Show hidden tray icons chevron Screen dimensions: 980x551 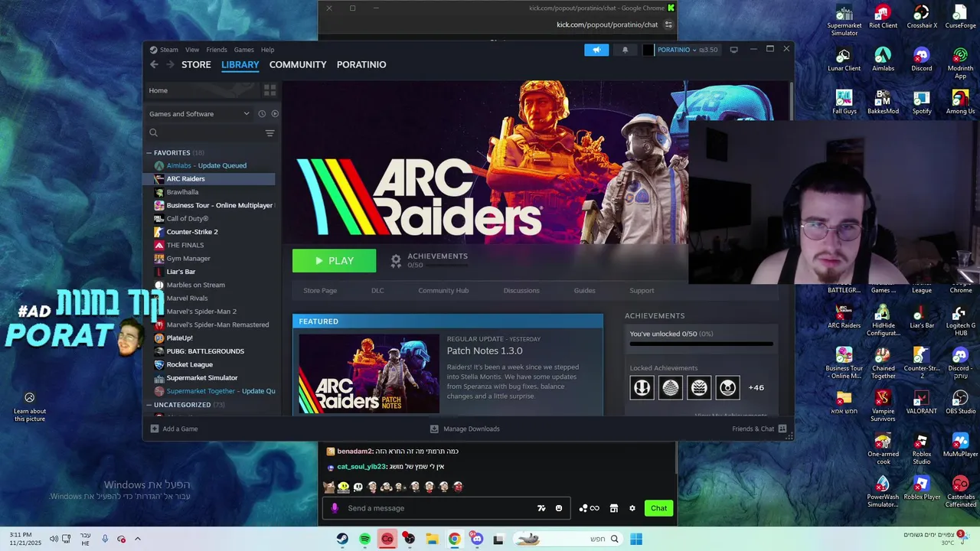(138, 540)
